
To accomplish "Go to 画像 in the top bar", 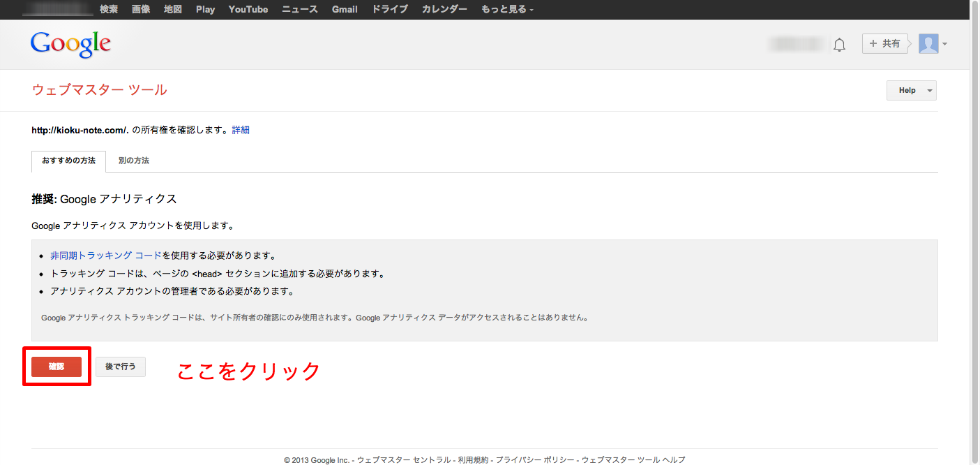I will click(141, 9).
